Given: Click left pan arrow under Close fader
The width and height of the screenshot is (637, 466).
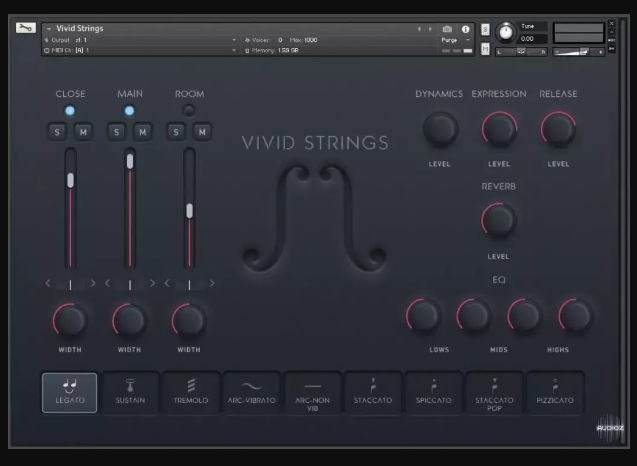Looking at the screenshot, I should (48, 283).
